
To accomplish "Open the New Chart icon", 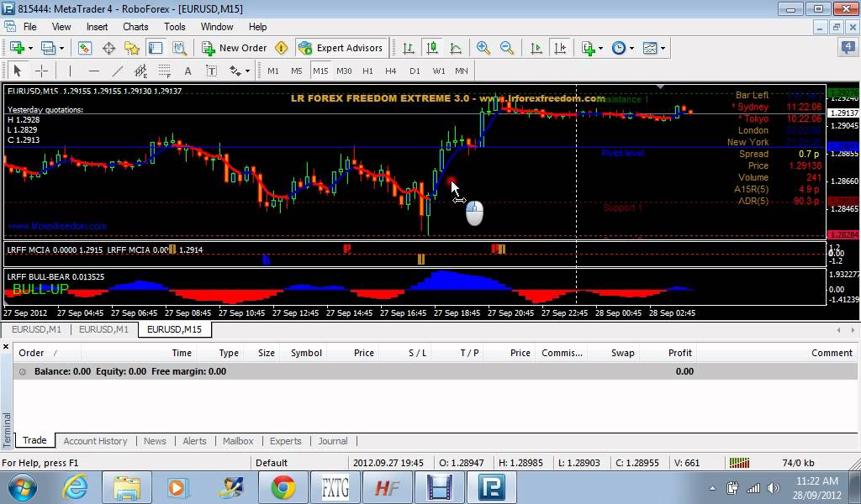I will pyautogui.click(x=17, y=48).
